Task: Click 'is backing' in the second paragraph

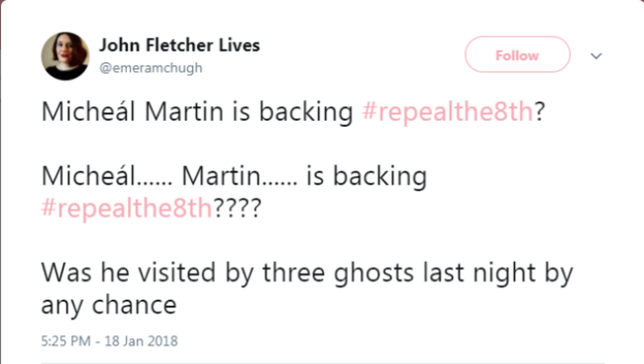Action: (367, 176)
